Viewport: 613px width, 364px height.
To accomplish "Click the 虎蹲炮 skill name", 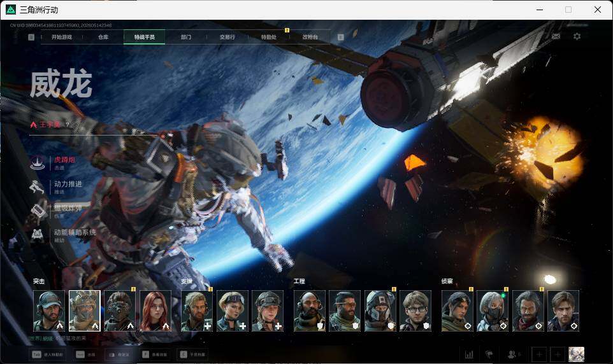I will click(x=64, y=160).
